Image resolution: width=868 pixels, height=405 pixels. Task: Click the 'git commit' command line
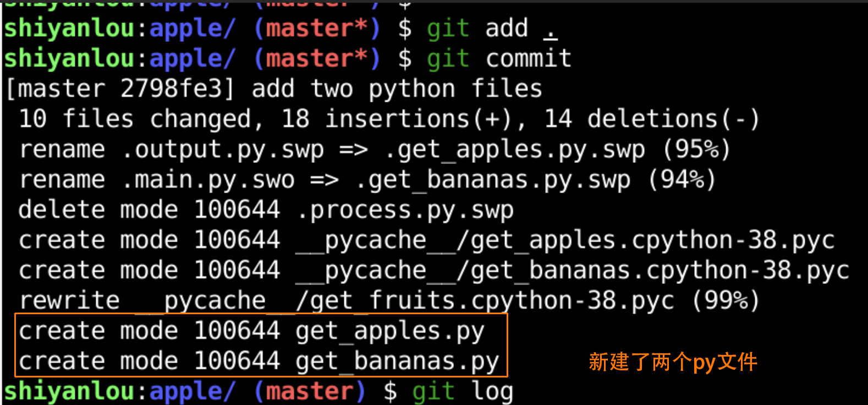[288, 59]
